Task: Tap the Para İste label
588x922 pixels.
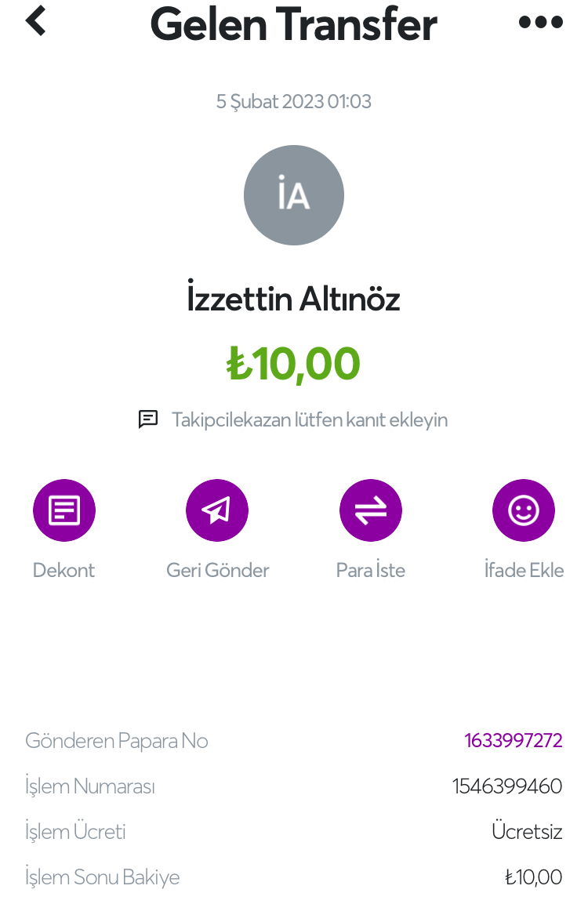Action: click(371, 570)
